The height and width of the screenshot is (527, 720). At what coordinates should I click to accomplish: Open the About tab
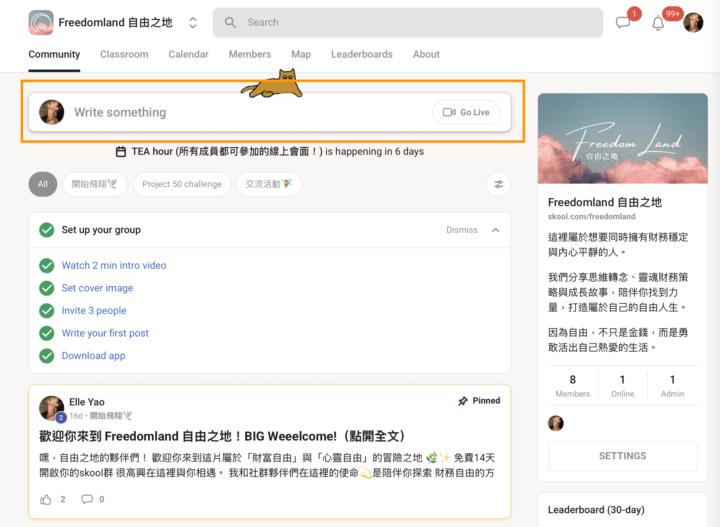(426, 54)
